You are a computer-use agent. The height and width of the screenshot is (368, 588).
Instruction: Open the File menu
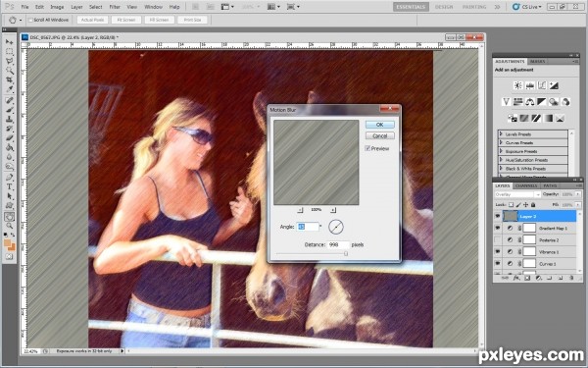pos(24,7)
